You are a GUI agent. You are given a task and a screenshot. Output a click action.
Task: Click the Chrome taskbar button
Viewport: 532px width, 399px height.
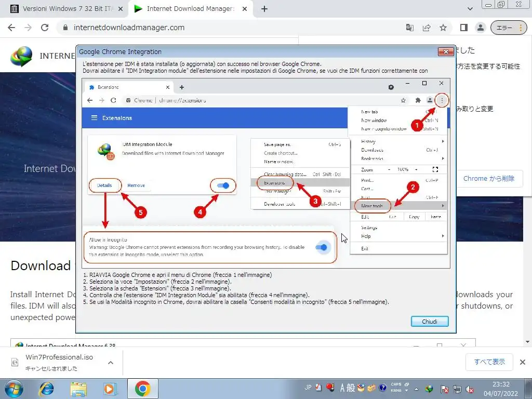click(x=143, y=389)
